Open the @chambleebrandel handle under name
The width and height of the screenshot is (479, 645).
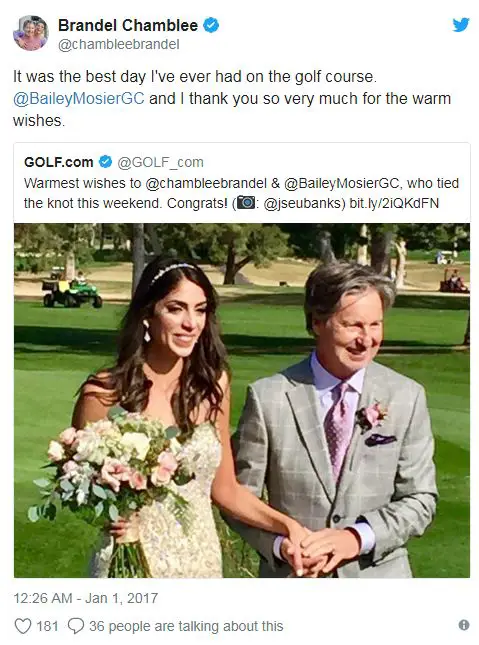tap(119, 44)
